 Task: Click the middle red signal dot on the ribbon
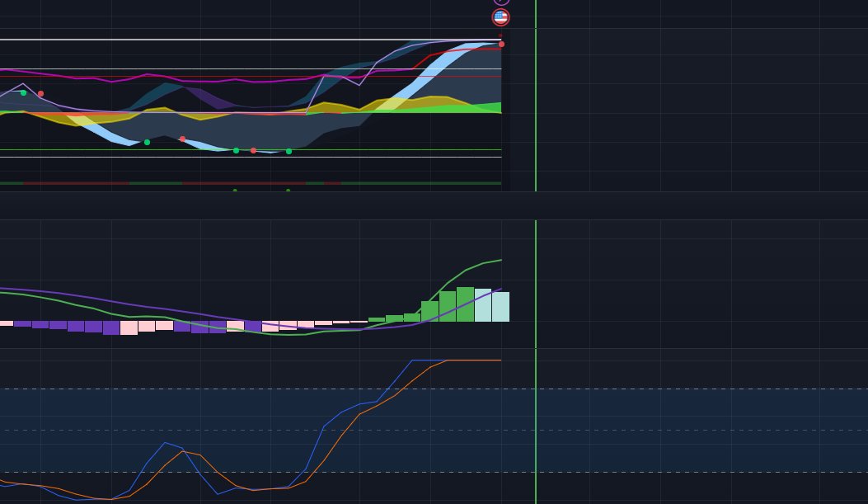click(183, 139)
